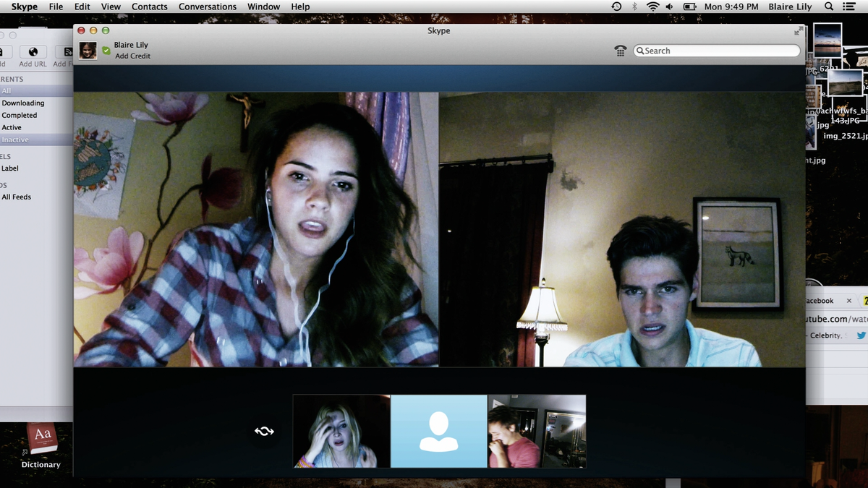Open the Window menu
Viewport: 868px width, 488px height.
click(x=264, y=7)
